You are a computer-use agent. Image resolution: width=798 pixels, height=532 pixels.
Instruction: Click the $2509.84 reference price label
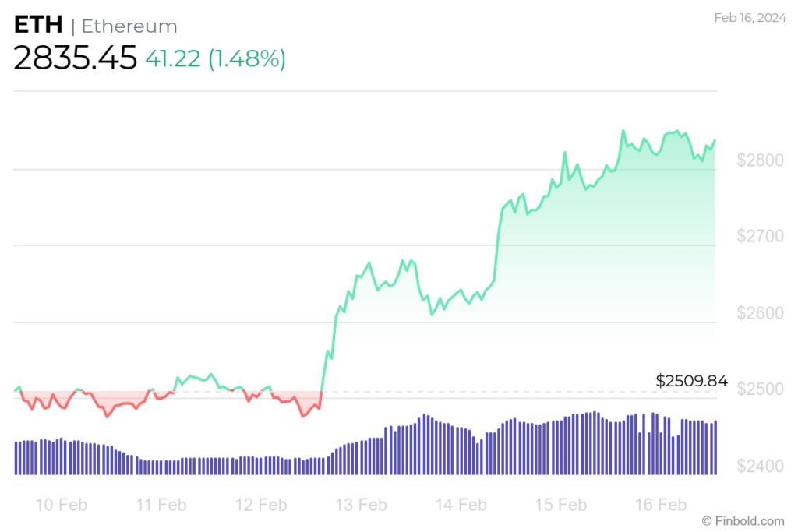click(692, 380)
